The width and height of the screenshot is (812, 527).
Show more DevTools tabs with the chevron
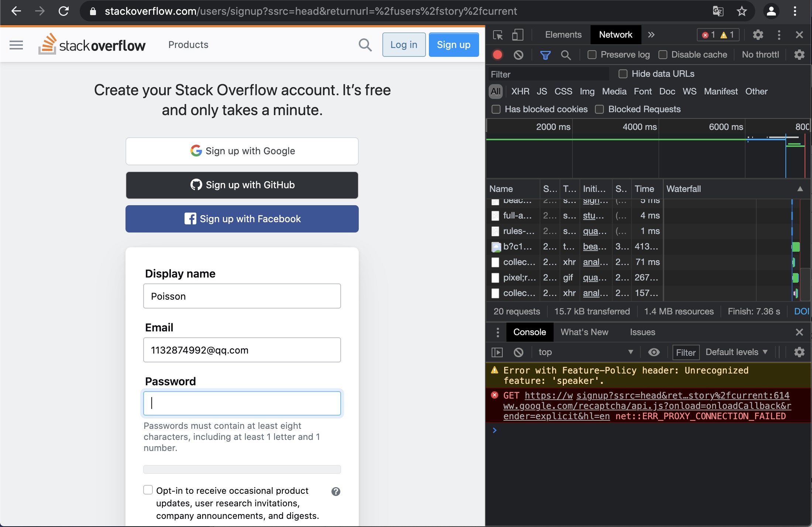click(x=651, y=35)
